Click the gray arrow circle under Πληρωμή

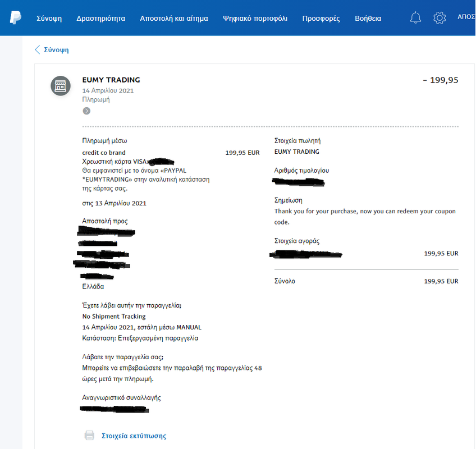coord(86,111)
